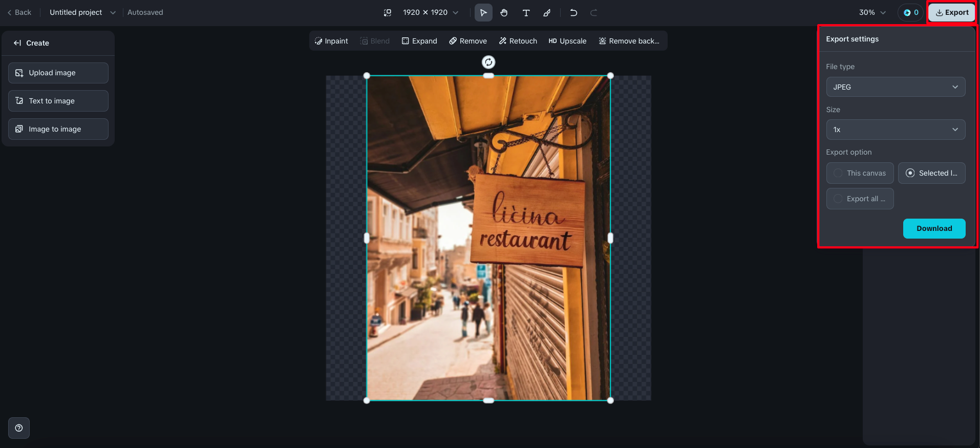The image size is (980, 448).
Task: Select the pointer selection tool
Action: [x=483, y=13]
